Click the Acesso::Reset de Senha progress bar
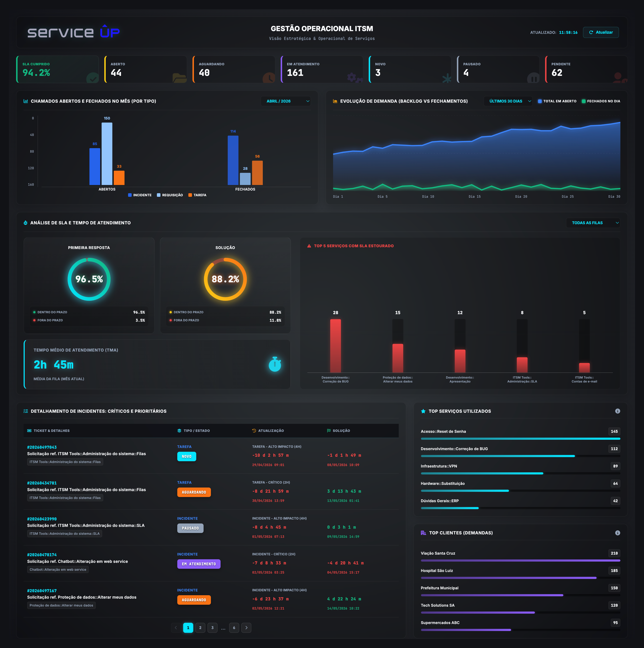644x648 pixels. tap(520, 439)
